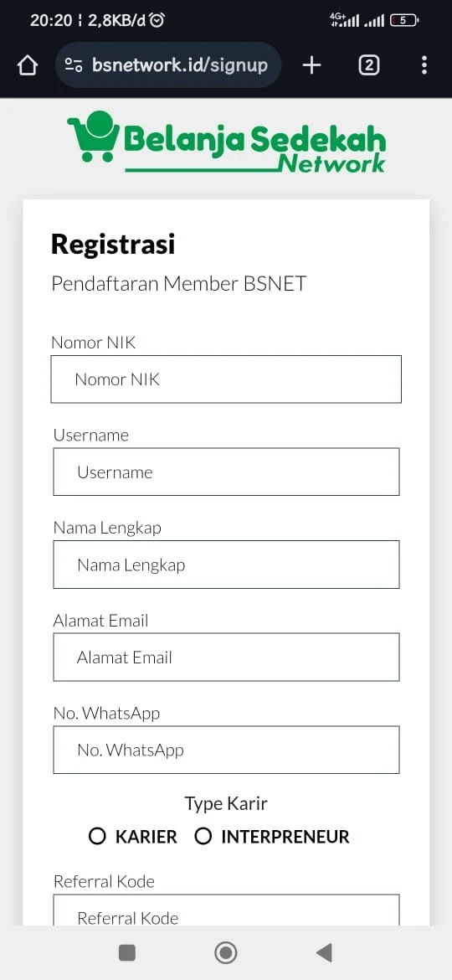Open the tab switcher showing 2 tabs
This screenshot has width=452, height=980.
(369, 65)
